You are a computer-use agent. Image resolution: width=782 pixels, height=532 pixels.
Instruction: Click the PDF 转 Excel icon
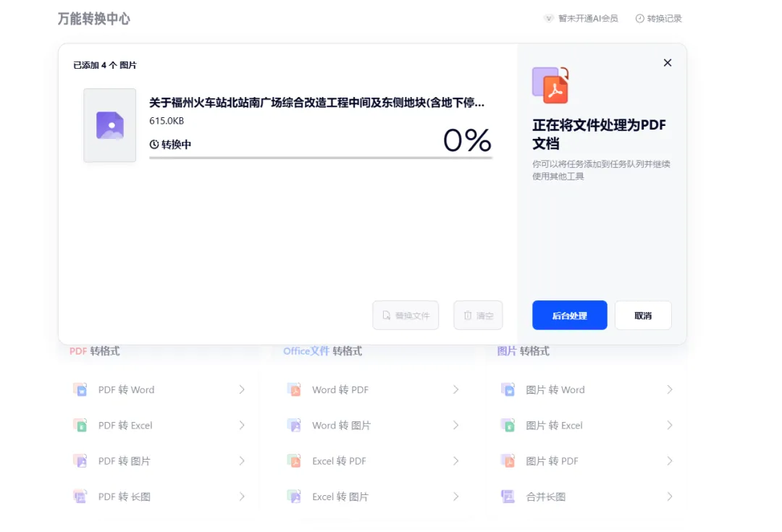pyautogui.click(x=80, y=426)
